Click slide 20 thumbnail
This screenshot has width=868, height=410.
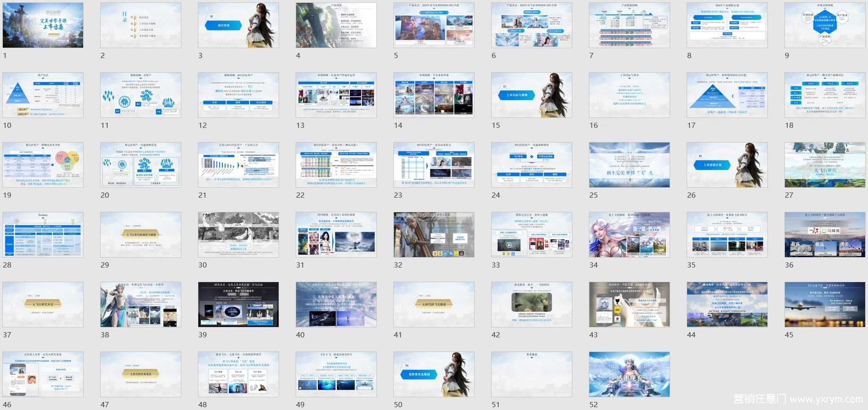pos(141,165)
